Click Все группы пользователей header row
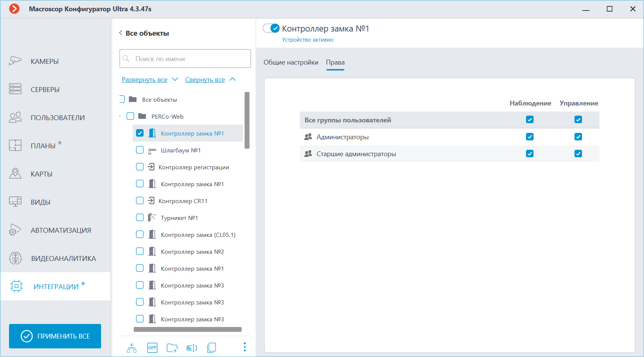 (x=449, y=120)
